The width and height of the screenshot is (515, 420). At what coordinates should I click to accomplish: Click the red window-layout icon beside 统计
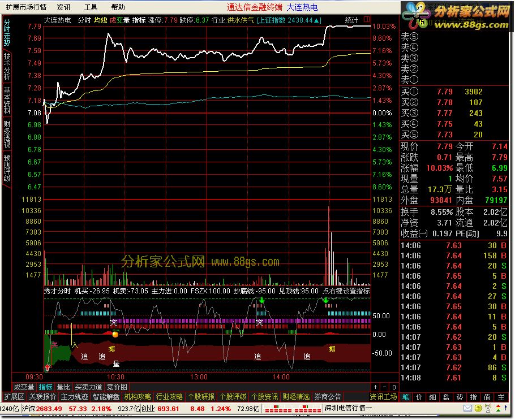(x=367, y=19)
